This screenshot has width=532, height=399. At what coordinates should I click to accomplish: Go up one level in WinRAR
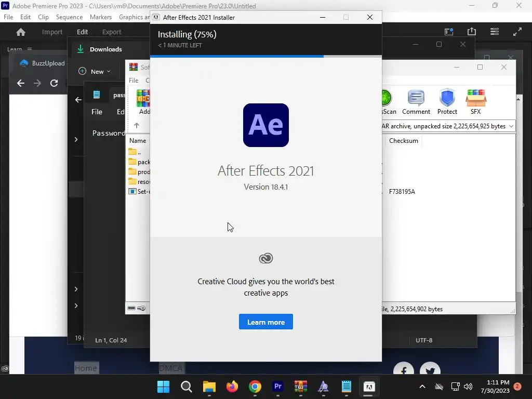(x=137, y=125)
